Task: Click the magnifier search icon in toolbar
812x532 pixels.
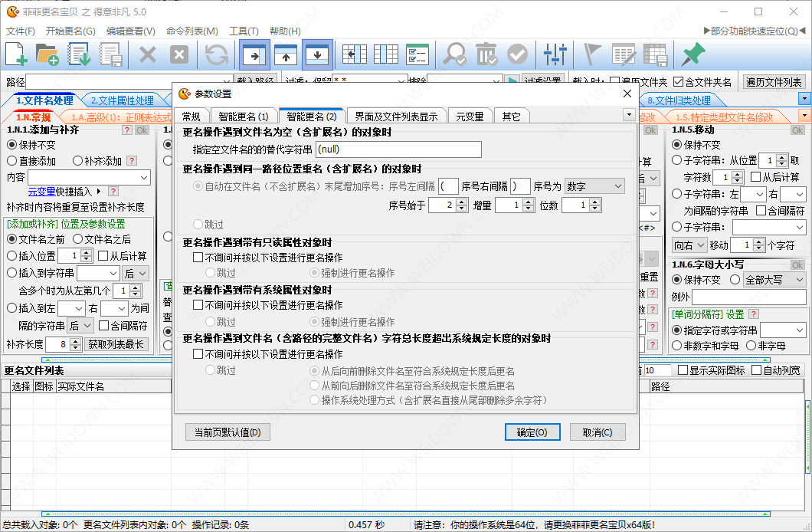Action: 455,54
